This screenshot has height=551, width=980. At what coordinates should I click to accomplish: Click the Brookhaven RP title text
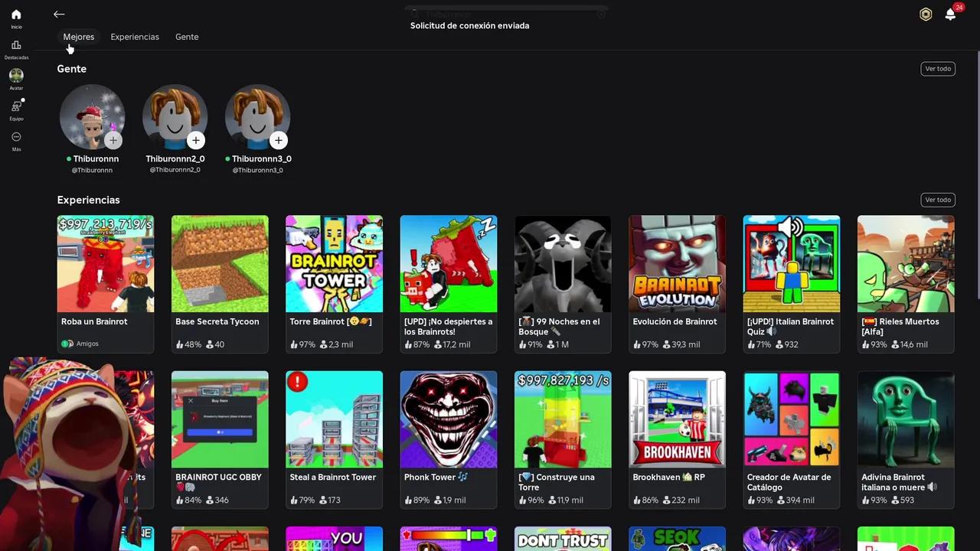tap(669, 477)
